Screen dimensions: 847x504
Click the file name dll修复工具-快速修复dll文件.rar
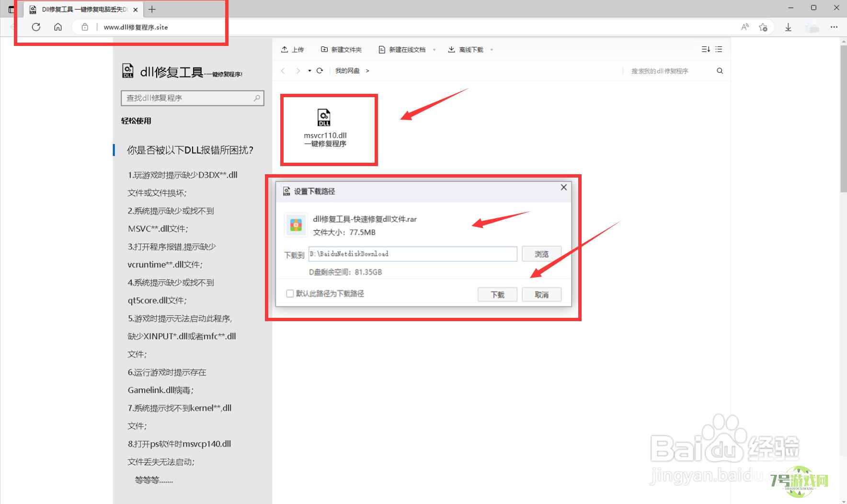click(365, 219)
